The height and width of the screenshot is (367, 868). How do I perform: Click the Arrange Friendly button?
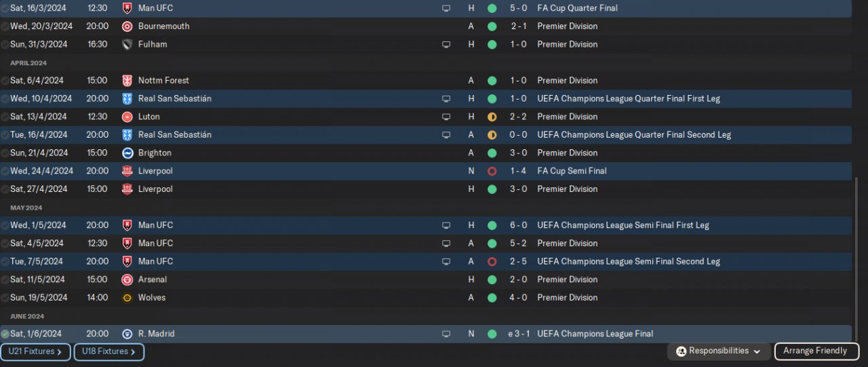[816, 351]
